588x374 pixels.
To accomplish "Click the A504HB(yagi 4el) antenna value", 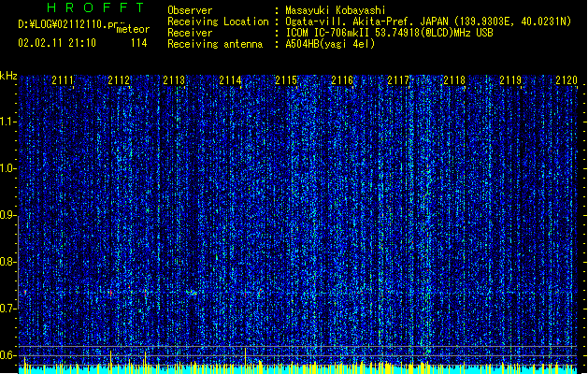I will pyautogui.click(x=330, y=44).
